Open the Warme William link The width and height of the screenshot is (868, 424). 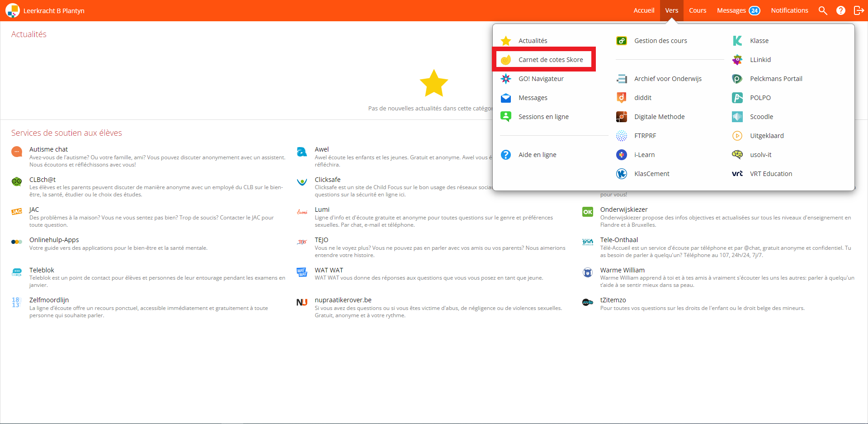[622, 270]
